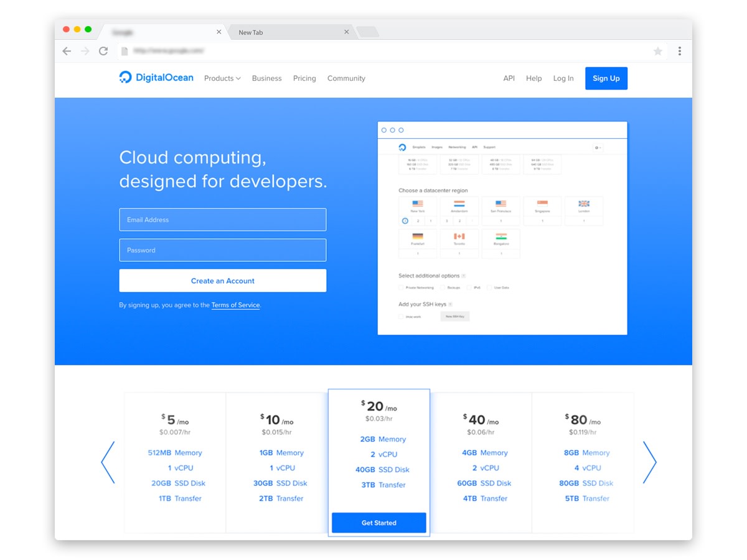Expand the Products dropdown menu
This screenshot has width=747, height=560.
tap(222, 78)
